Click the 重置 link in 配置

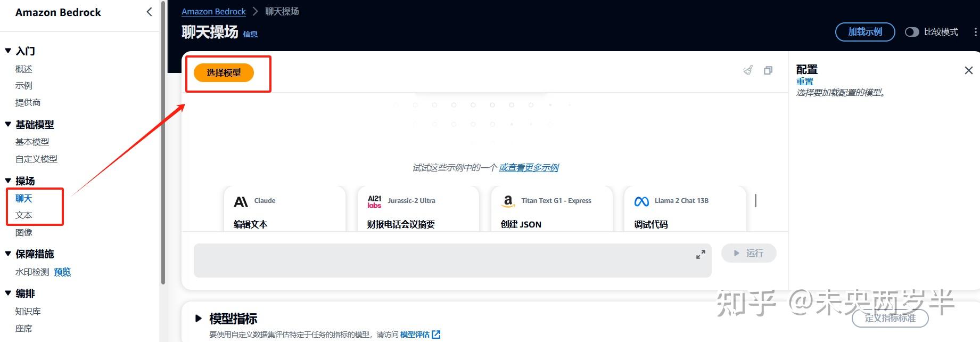tap(805, 82)
